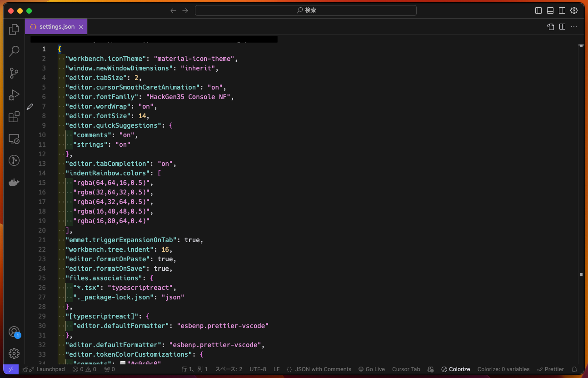The image size is (588, 378).
Task: Click the "rgba(16,80,64,0.4)" entry
Action: click(111, 221)
